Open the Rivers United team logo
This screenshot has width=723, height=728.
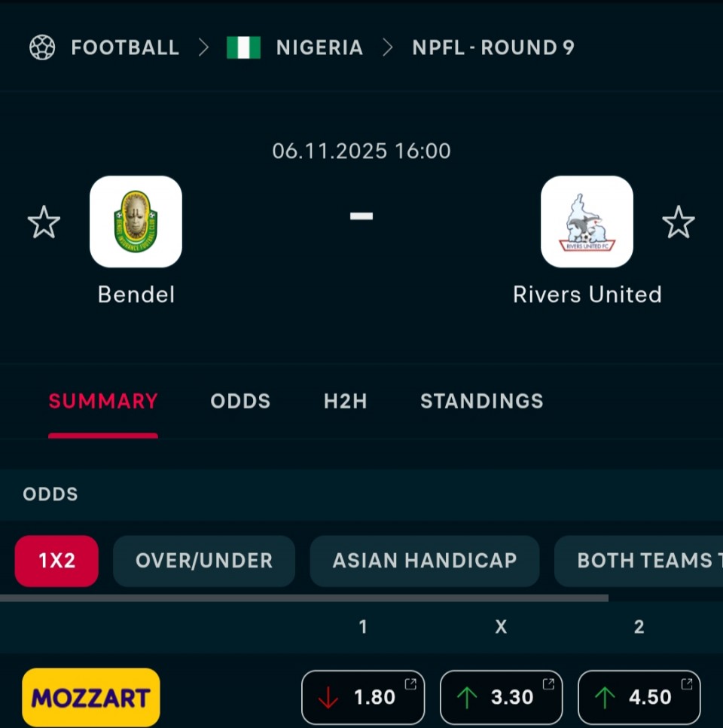(587, 222)
